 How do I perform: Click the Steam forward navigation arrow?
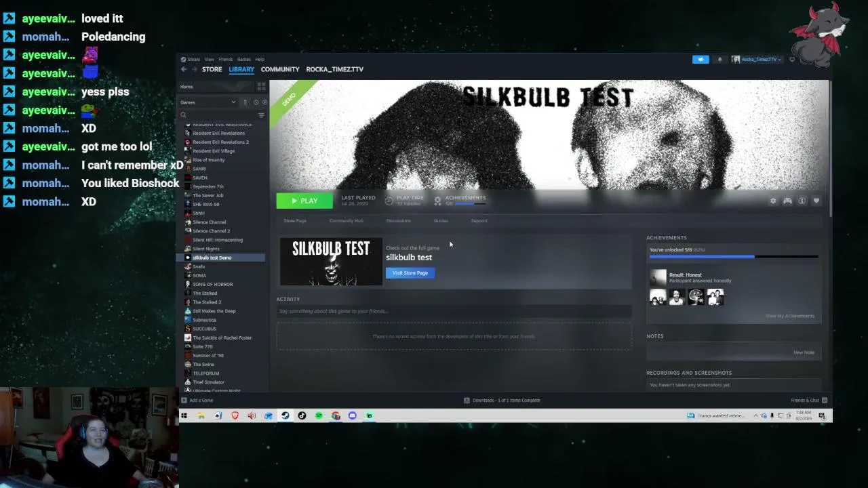click(x=195, y=69)
